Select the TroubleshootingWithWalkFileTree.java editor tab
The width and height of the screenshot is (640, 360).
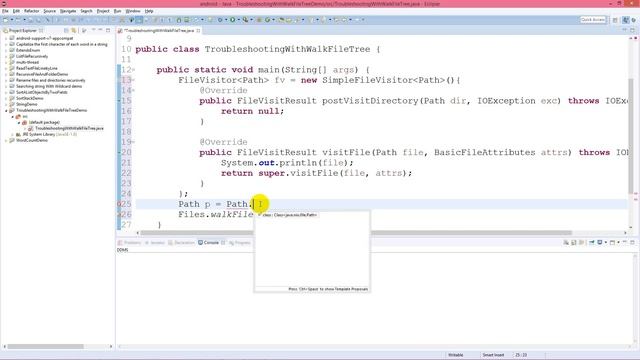[159, 31]
